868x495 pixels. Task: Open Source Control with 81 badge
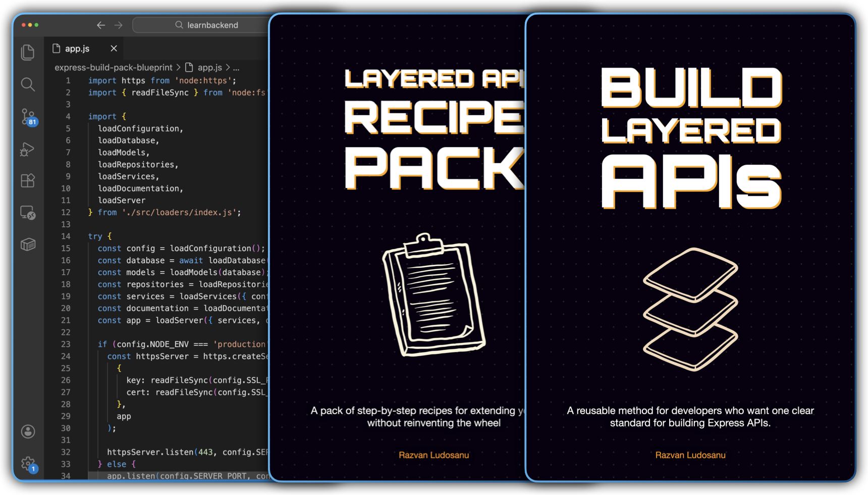click(28, 117)
